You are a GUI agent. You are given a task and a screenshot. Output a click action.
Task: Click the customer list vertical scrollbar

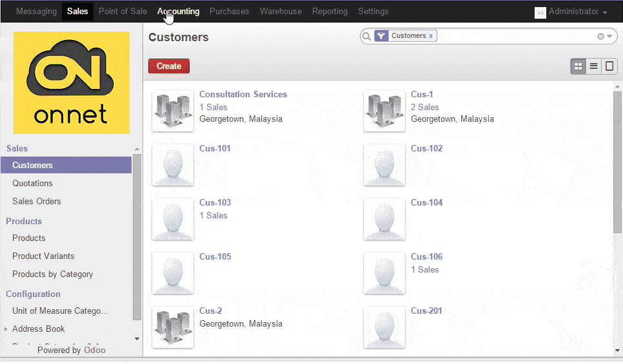[617, 161]
